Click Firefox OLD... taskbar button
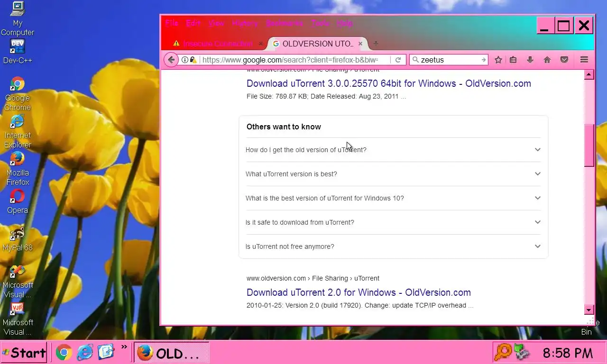607x364 pixels. [x=171, y=353]
